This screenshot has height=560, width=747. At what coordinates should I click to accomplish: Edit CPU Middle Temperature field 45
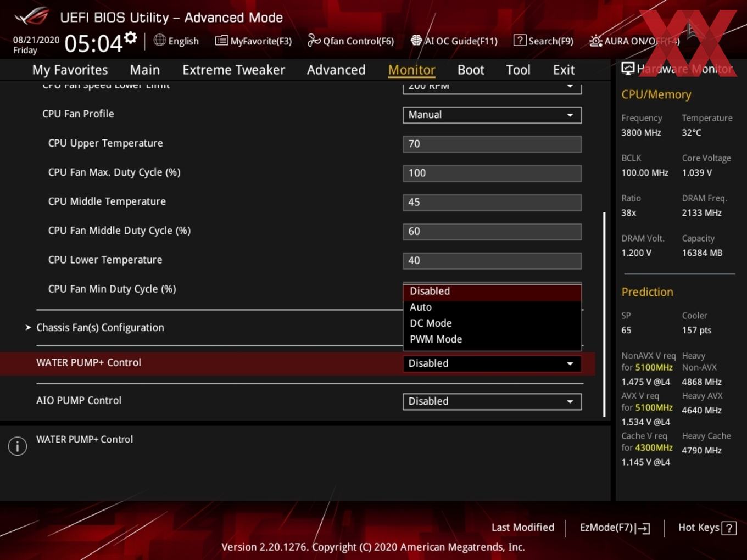pyautogui.click(x=492, y=202)
